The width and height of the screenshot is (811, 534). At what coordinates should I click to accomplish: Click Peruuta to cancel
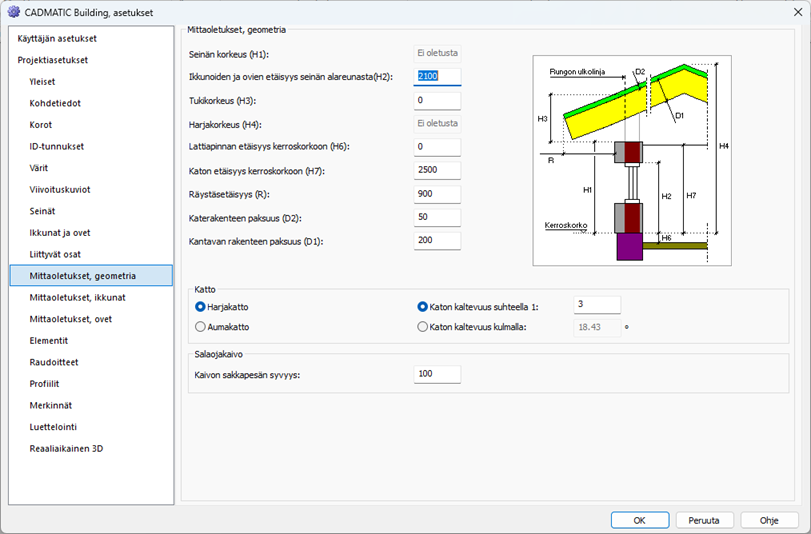[x=704, y=520]
